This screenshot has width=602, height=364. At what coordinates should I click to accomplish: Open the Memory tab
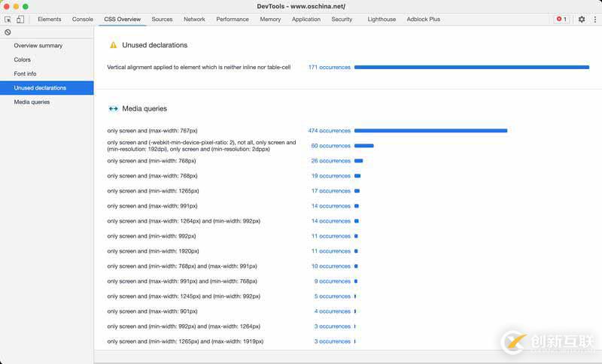tap(270, 20)
